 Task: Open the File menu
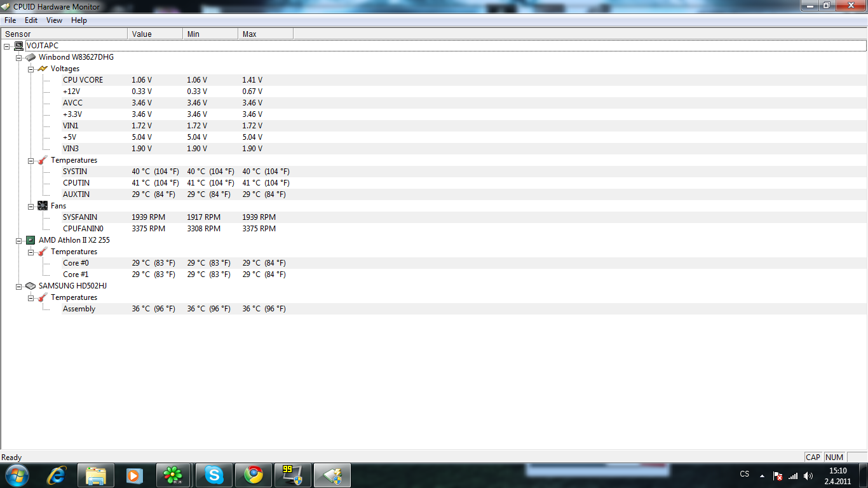pos(10,20)
